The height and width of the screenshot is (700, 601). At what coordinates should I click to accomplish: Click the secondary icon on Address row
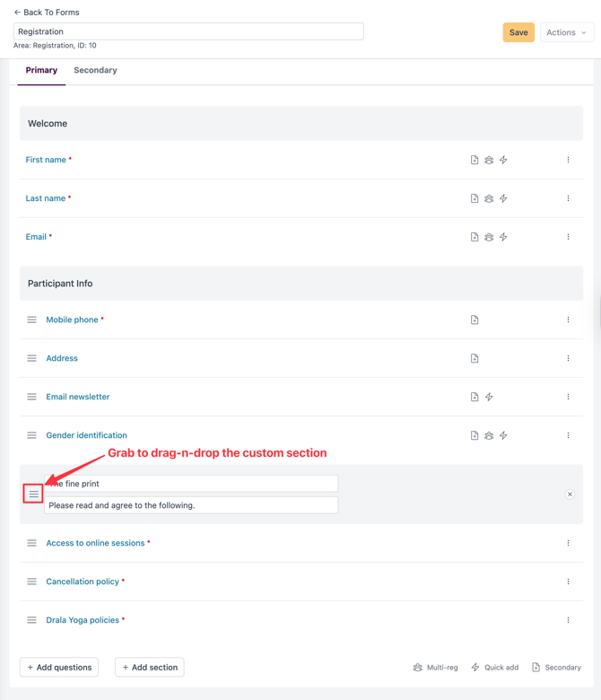(475, 358)
